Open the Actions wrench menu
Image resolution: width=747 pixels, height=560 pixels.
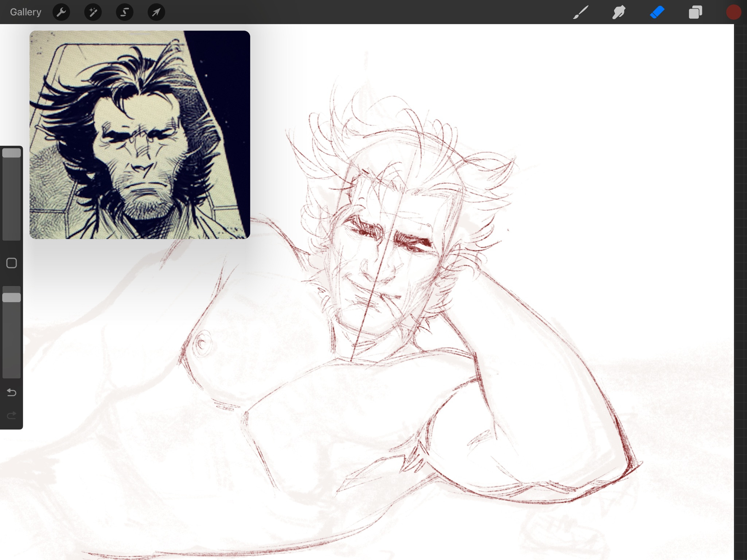[61, 12]
